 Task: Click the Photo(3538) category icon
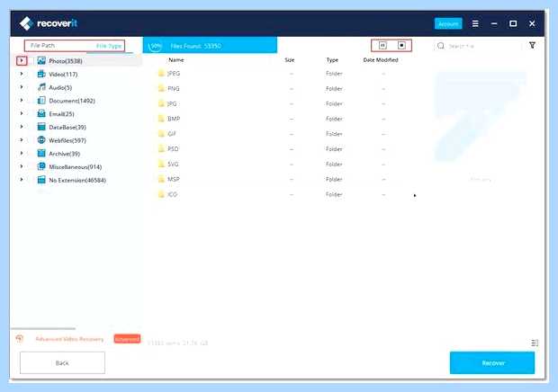pos(41,61)
